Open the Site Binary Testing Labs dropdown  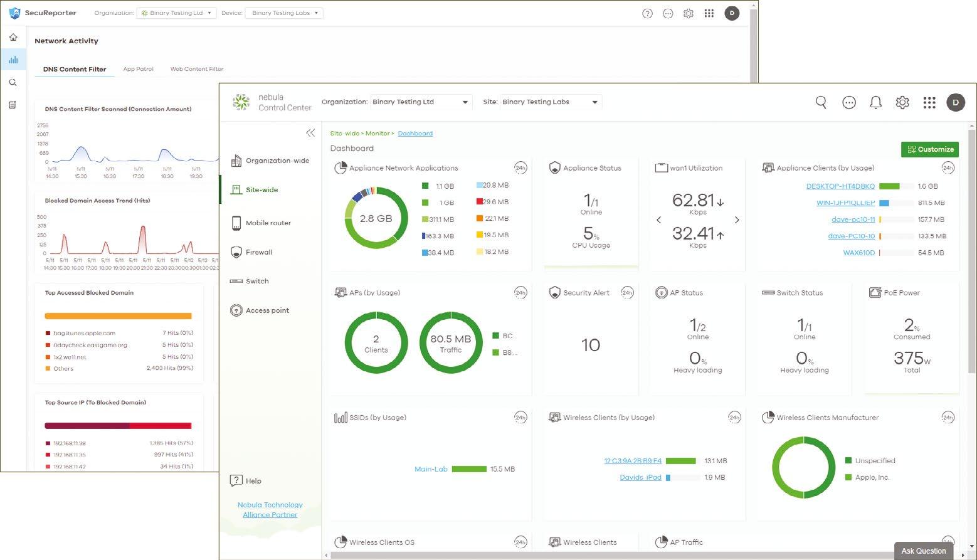[551, 102]
